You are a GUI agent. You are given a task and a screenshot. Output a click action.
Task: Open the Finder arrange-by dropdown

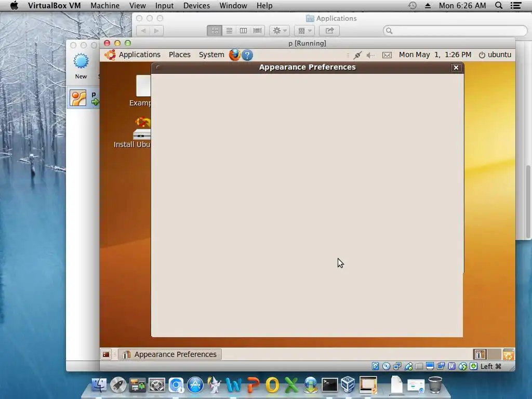click(304, 31)
